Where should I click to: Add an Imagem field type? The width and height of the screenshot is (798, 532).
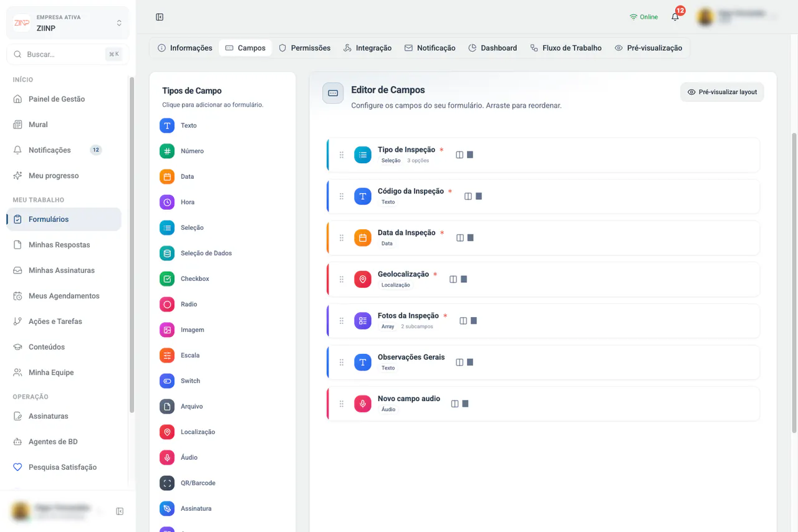pyautogui.click(x=182, y=330)
